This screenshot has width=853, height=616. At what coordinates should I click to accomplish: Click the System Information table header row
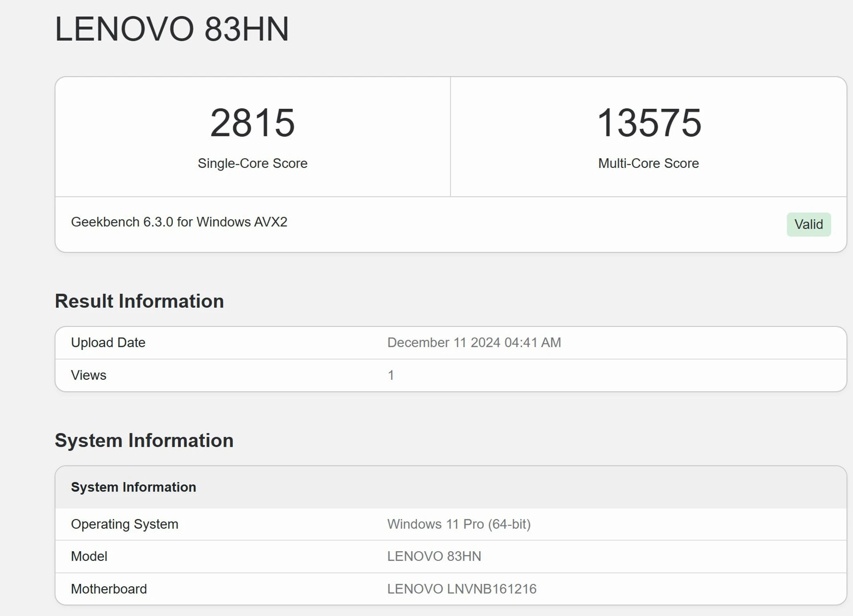click(x=450, y=487)
